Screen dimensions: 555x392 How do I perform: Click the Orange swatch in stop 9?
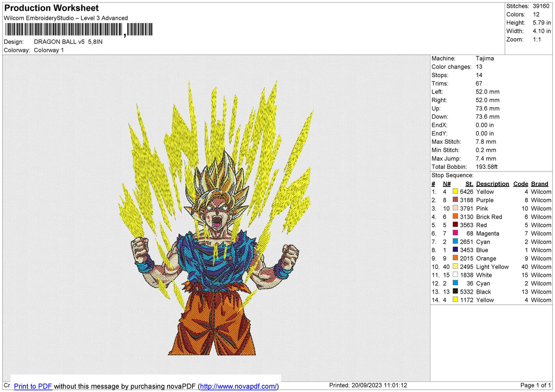pos(456,258)
